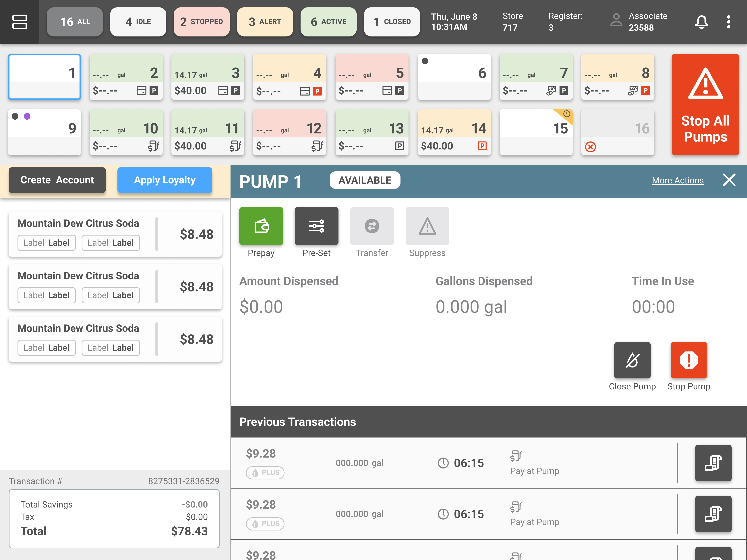The width and height of the screenshot is (747, 560).
Task: Show only 6 ACTIVE pumps
Action: [328, 22]
